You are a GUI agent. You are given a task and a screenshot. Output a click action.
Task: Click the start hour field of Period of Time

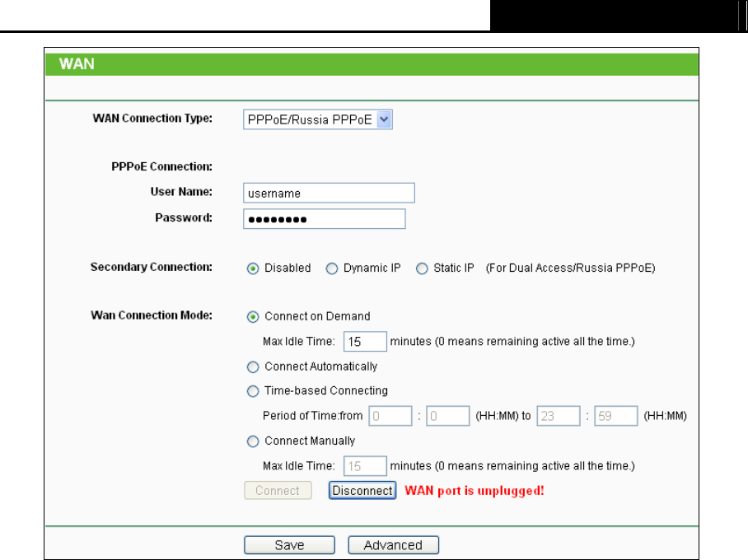pyautogui.click(x=390, y=416)
